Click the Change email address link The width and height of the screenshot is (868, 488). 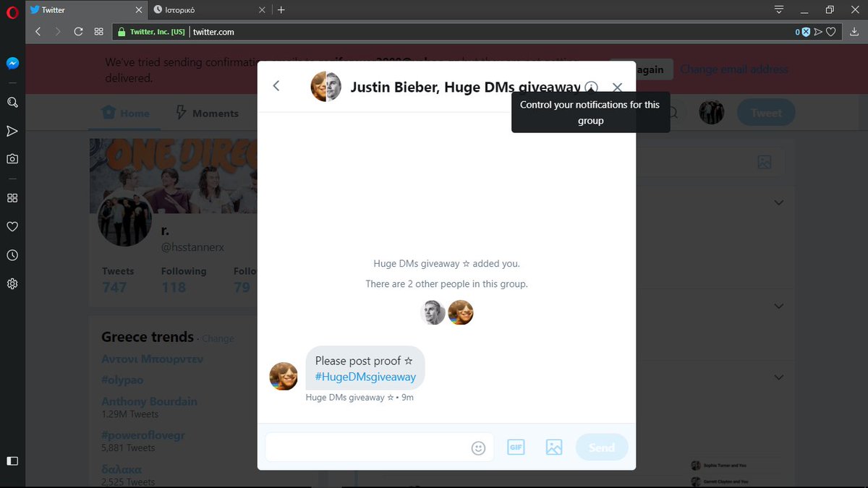tap(734, 69)
